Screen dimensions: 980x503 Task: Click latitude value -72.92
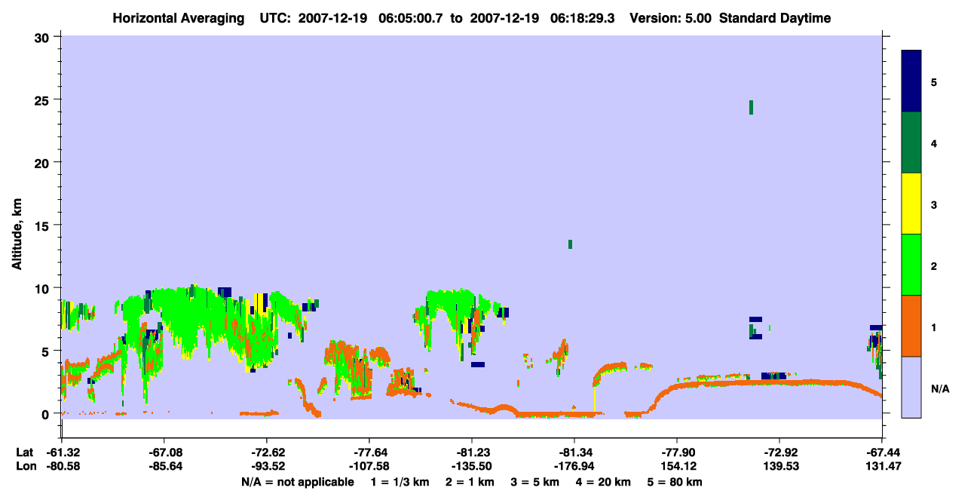(x=779, y=452)
